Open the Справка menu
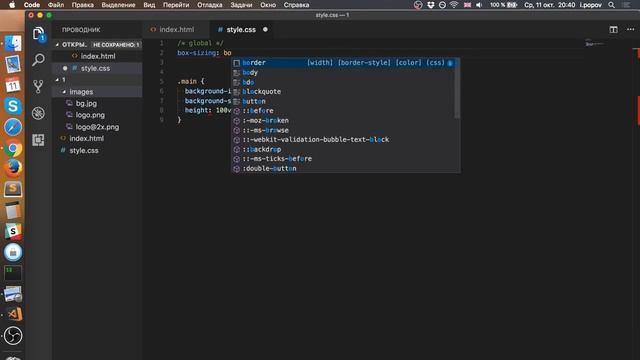640x360 pixels. pos(296,5)
